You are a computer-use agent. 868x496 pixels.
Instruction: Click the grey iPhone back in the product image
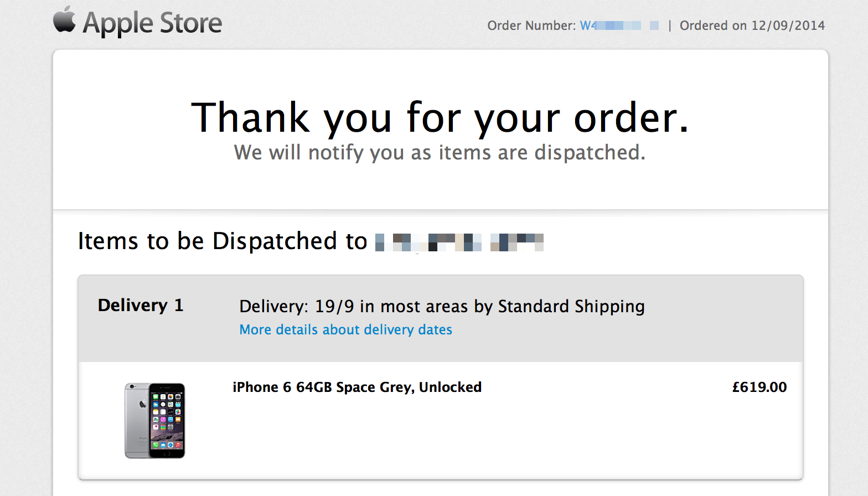(x=137, y=421)
